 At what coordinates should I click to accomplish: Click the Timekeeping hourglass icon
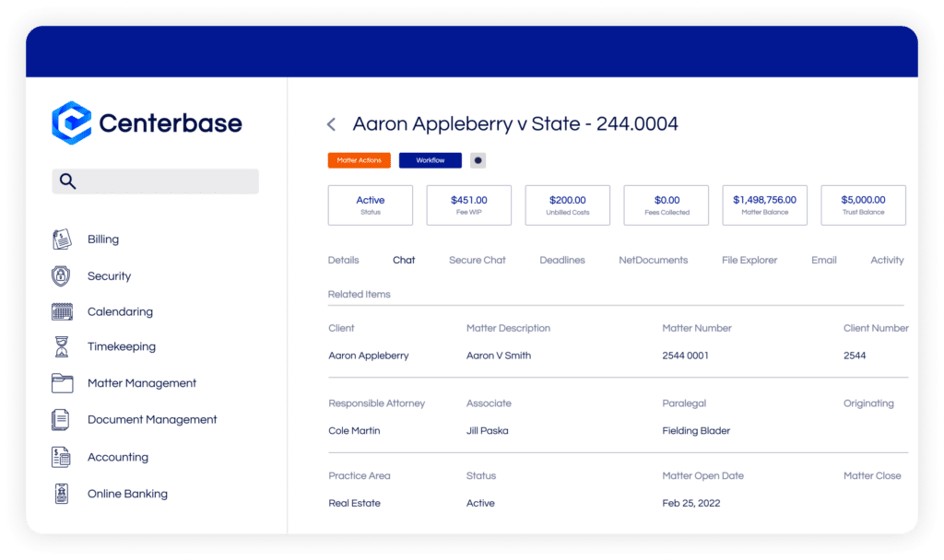(61, 346)
